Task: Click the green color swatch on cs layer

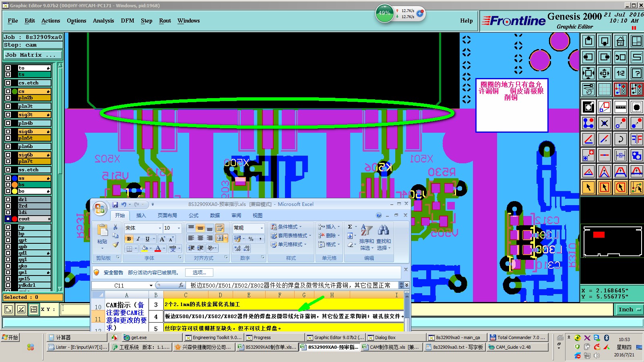Action: point(15,91)
